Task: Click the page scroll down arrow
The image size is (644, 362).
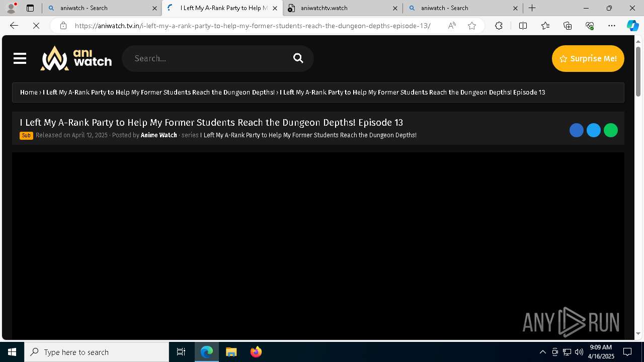Action: [x=638, y=333]
